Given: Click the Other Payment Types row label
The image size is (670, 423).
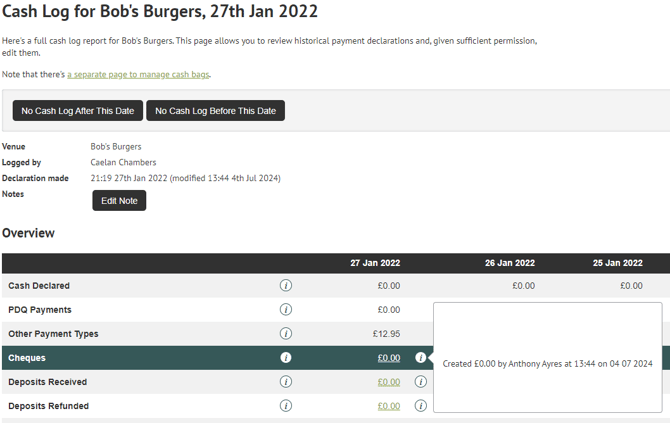Looking at the screenshot, I should click(53, 334).
